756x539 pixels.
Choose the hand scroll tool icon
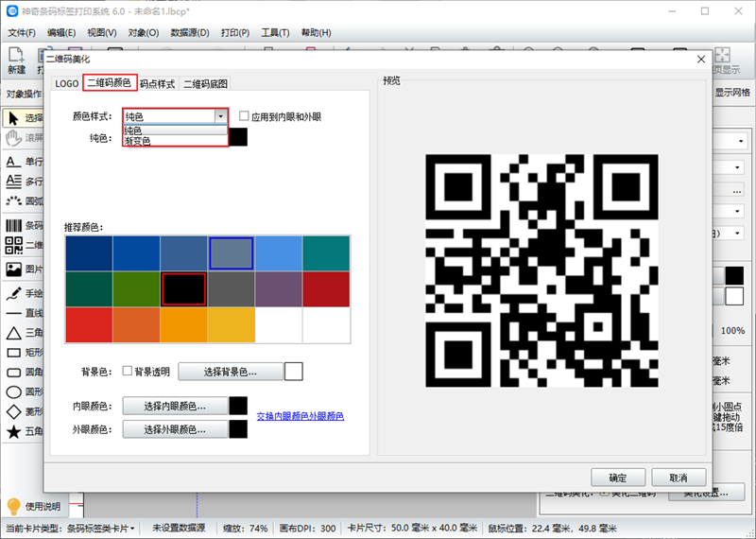click(x=13, y=138)
